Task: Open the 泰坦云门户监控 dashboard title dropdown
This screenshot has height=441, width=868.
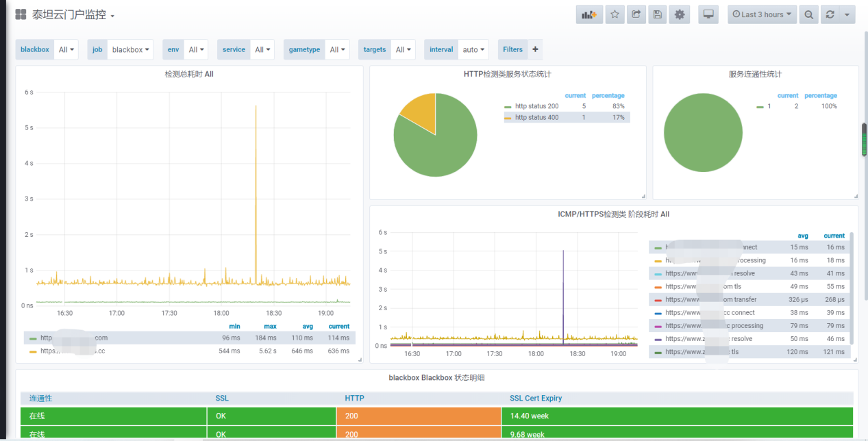Action: pos(73,14)
